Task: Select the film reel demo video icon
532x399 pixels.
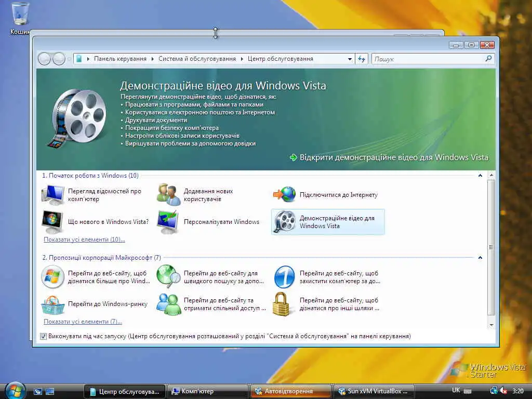Action: (285, 222)
